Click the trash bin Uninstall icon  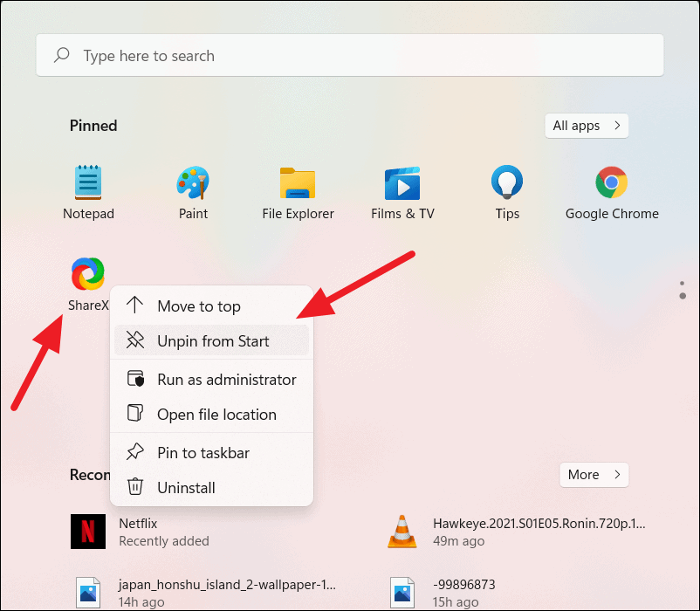coord(134,486)
